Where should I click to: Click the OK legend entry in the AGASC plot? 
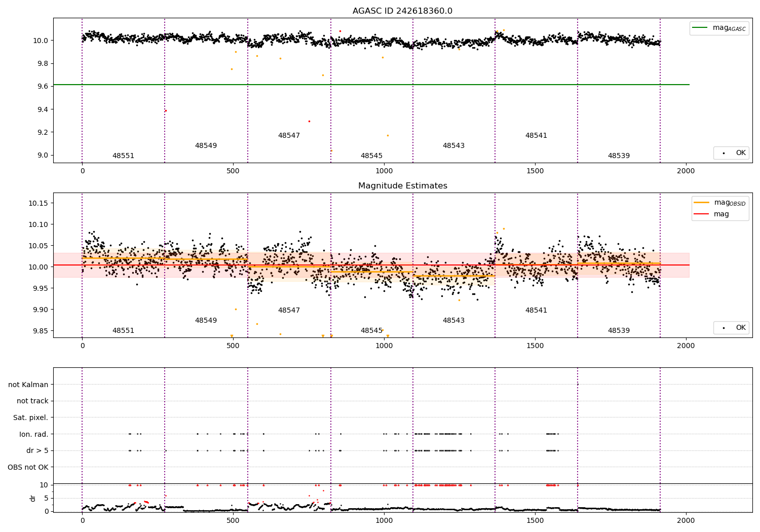click(731, 153)
